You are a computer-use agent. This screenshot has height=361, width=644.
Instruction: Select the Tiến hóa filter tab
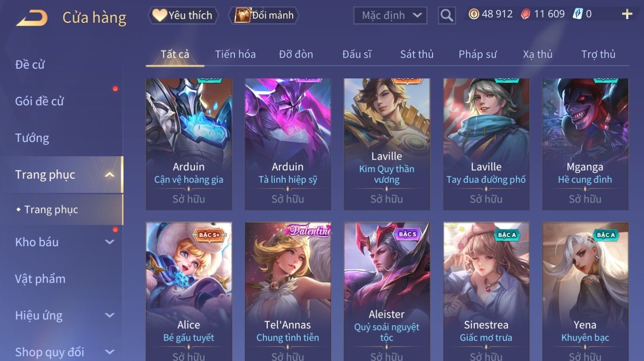coord(235,54)
